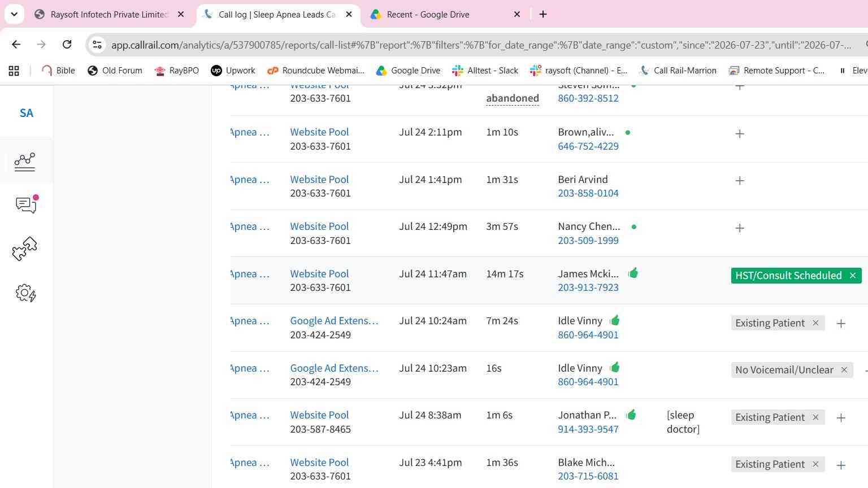Viewport: 868px width, 488px height.
Task: Open the integrations puzzle icon in sidebar
Action: click(25, 249)
